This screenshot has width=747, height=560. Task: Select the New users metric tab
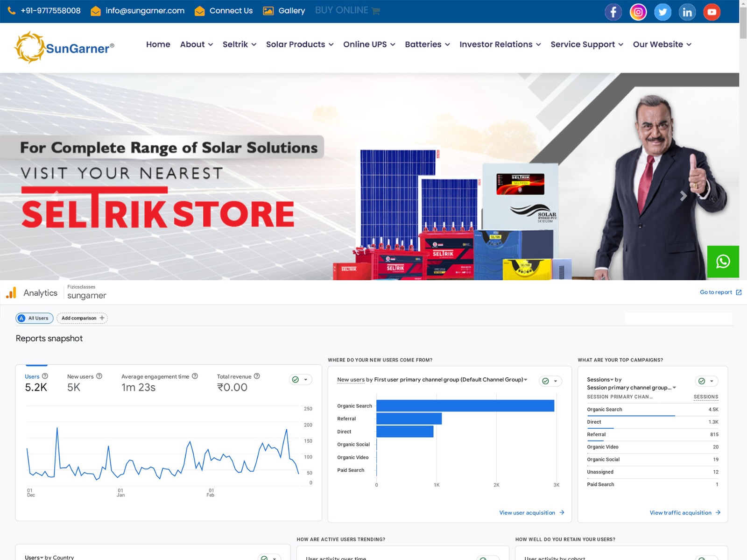click(85, 383)
